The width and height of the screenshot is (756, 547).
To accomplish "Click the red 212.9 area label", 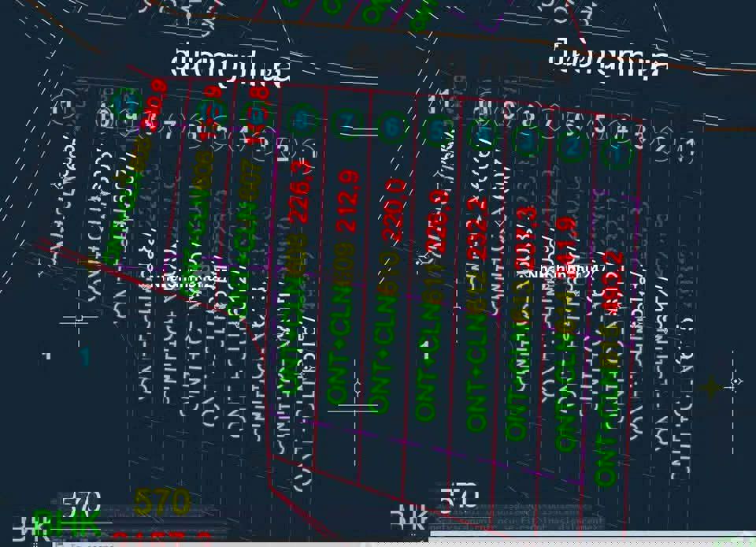I will (348, 201).
